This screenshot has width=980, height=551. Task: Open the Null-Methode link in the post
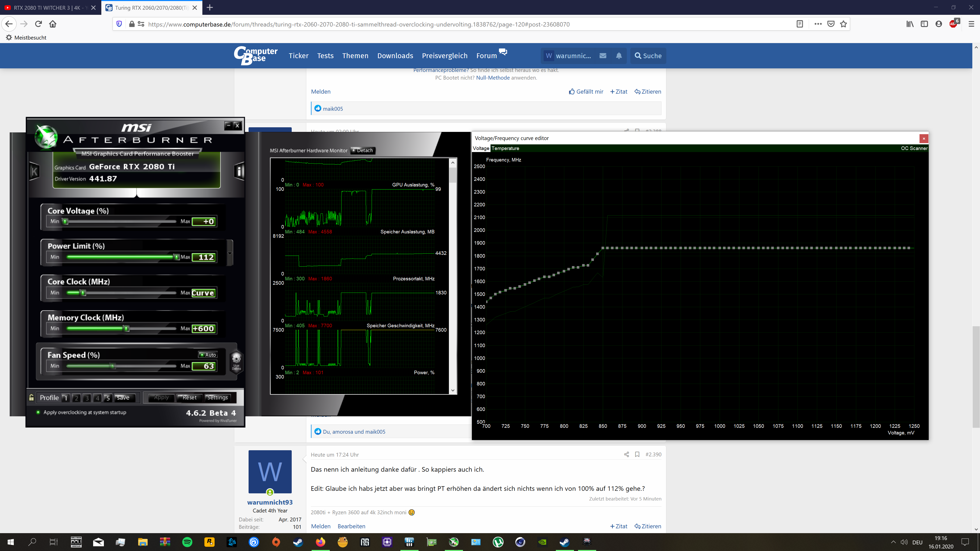[492, 78]
